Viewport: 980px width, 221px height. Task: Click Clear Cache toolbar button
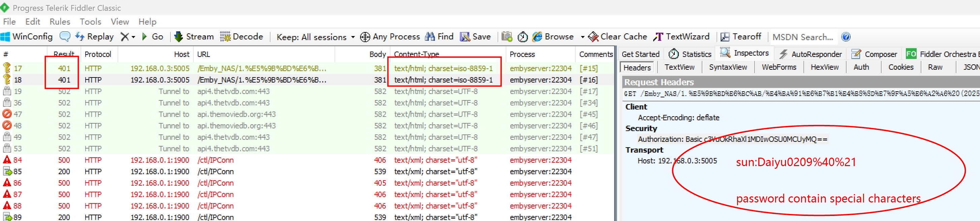pyautogui.click(x=618, y=37)
